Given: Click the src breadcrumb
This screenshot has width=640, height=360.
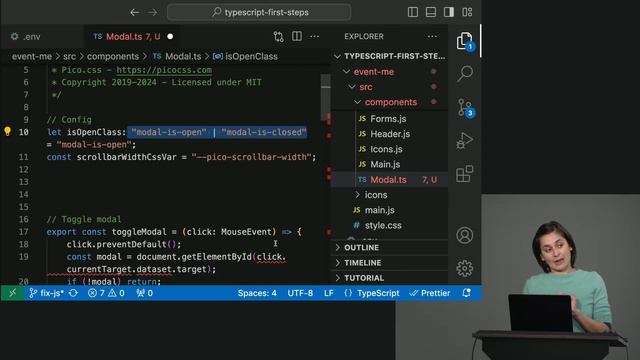Looking at the screenshot, I should [69, 56].
